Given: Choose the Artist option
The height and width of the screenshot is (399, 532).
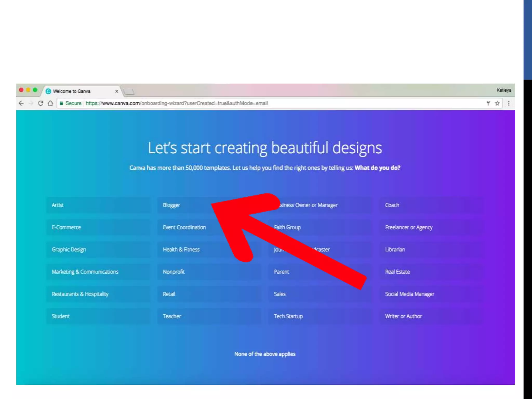Looking at the screenshot, I should tap(98, 205).
